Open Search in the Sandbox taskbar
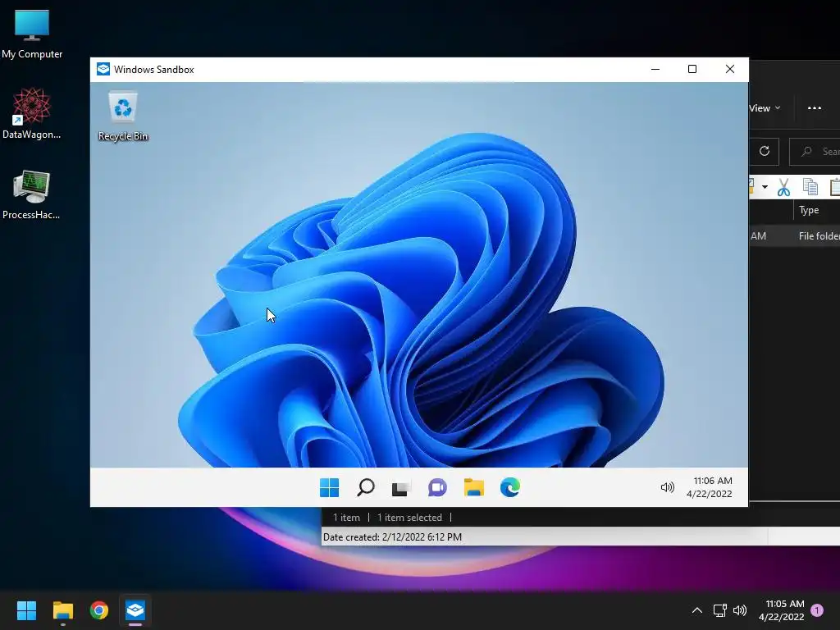 [x=365, y=487]
